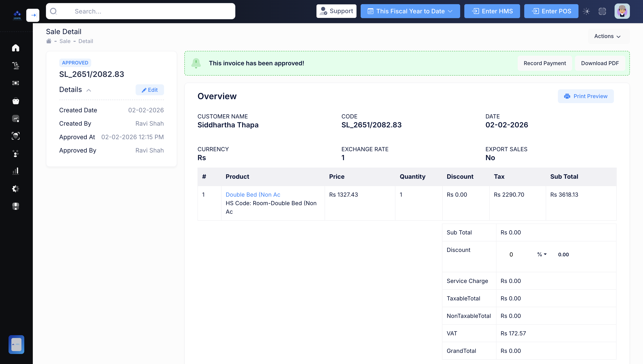Click the home breadcrumb icon

pos(49,41)
